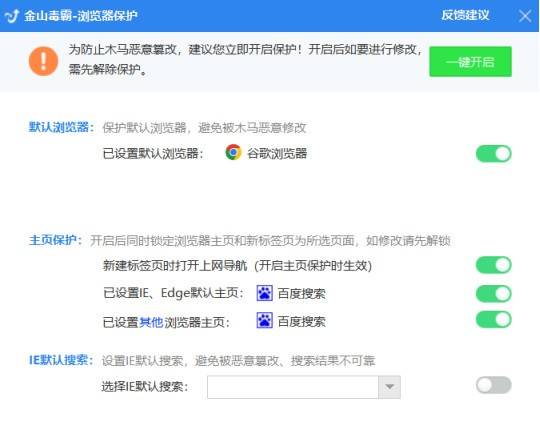This screenshot has height=446, width=540.
Task: Close the browser protection window
Action: 525,16
